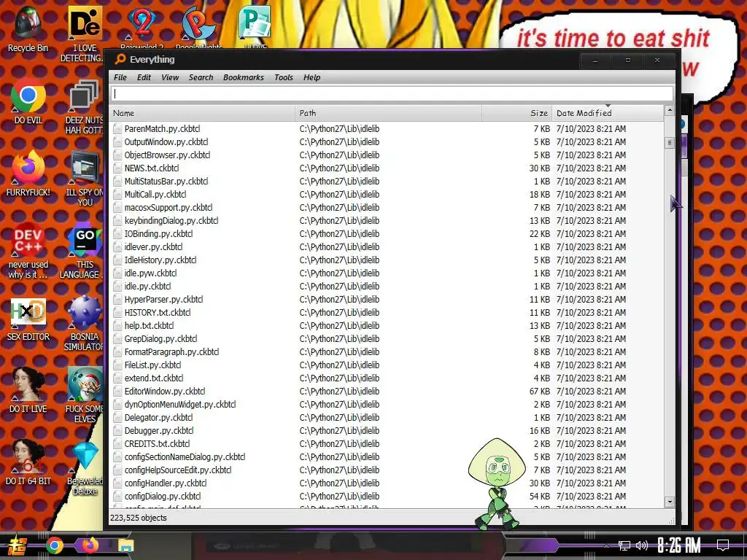Image resolution: width=747 pixels, height=560 pixels.
Task: Open Chrome from the taskbar
Action: tap(54, 545)
